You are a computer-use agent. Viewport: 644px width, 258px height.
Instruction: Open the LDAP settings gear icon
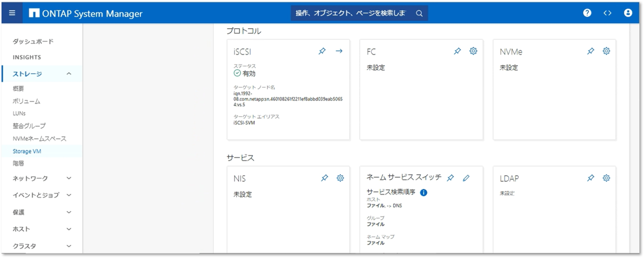click(607, 178)
